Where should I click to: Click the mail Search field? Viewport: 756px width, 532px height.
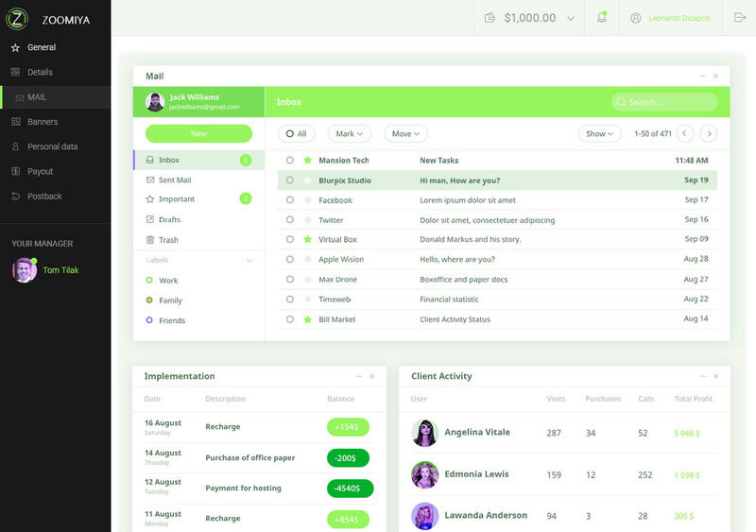(x=663, y=102)
